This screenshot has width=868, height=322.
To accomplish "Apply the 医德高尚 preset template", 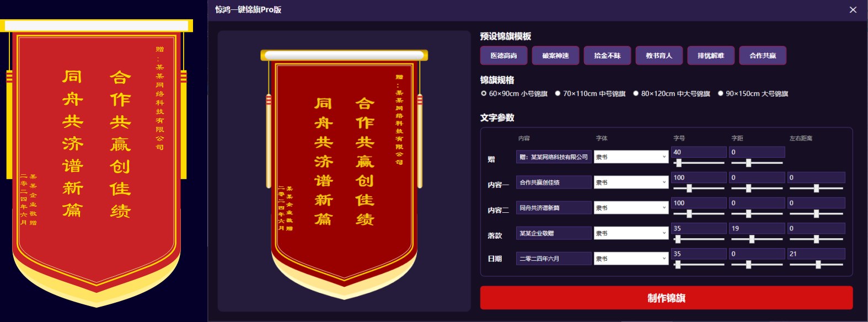I will coord(503,56).
